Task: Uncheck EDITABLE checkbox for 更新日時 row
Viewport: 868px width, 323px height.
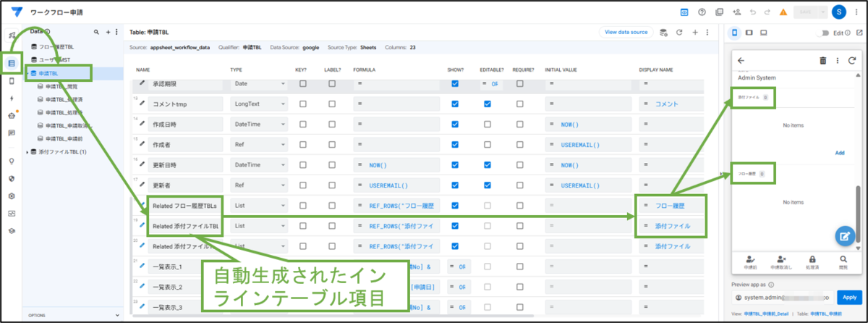Action: [x=488, y=165]
